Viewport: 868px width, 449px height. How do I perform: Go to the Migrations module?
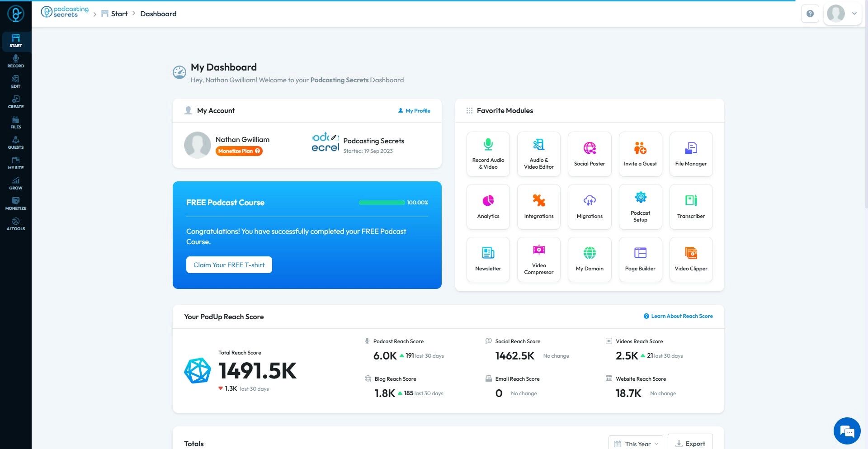[590, 207]
